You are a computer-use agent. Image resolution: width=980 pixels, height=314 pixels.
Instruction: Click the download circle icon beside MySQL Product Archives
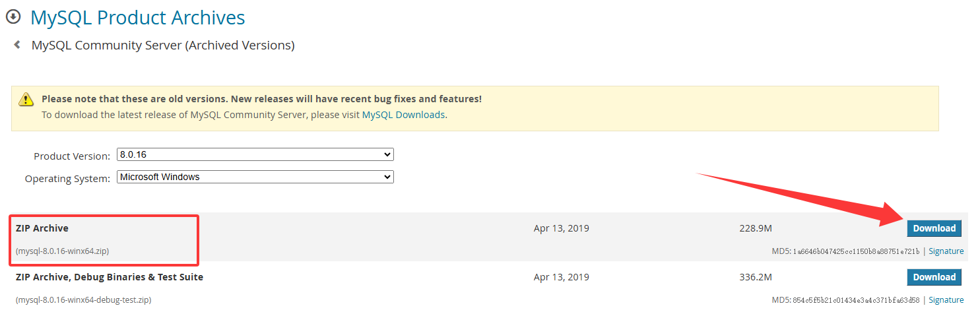[x=13, y=16]
